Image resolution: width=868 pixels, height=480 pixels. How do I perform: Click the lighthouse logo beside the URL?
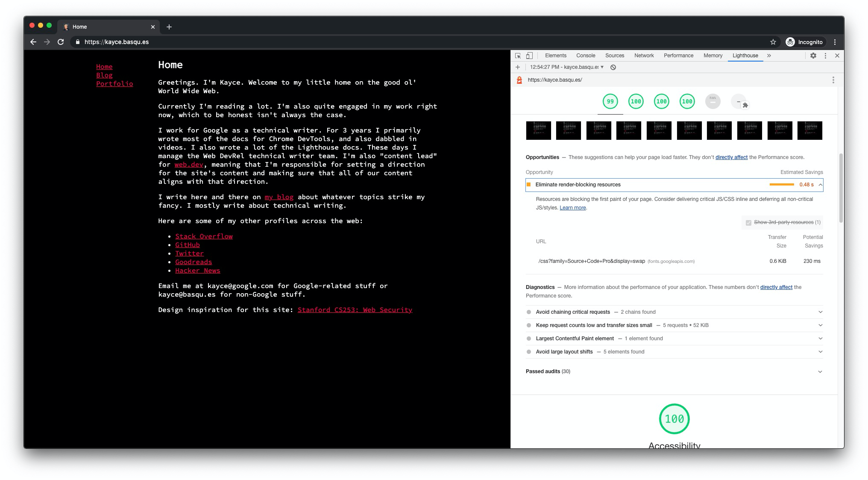point(519,80)
